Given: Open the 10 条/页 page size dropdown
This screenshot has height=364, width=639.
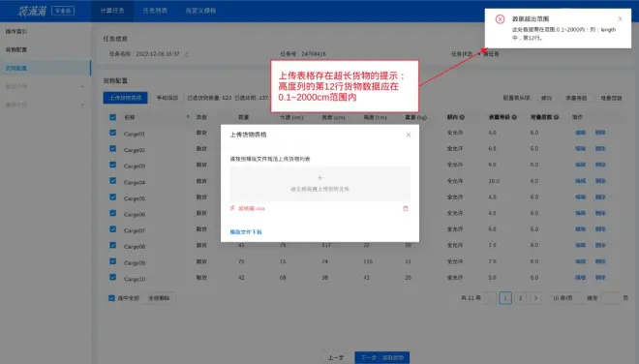Looking at the screenshot, I should [564, 298].
